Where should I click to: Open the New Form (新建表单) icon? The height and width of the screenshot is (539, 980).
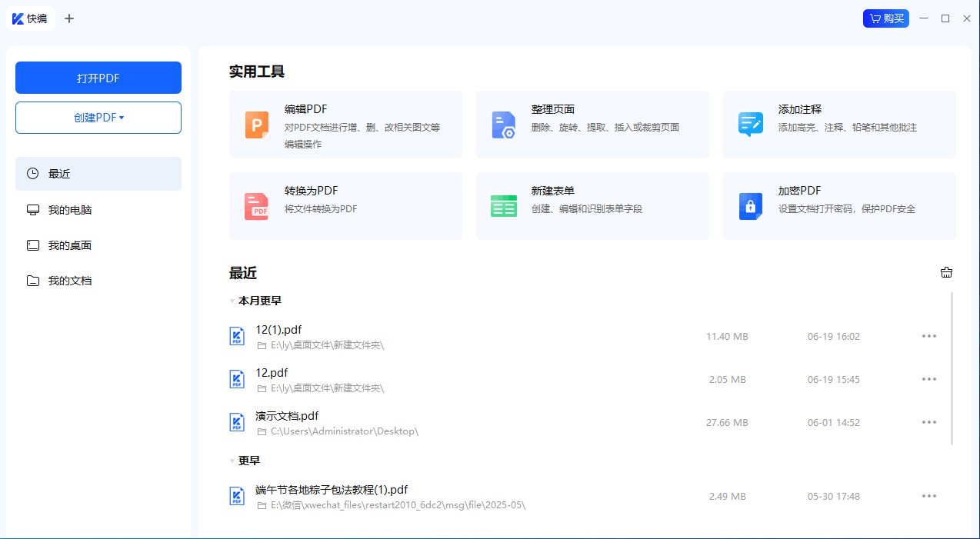[503, 206]
